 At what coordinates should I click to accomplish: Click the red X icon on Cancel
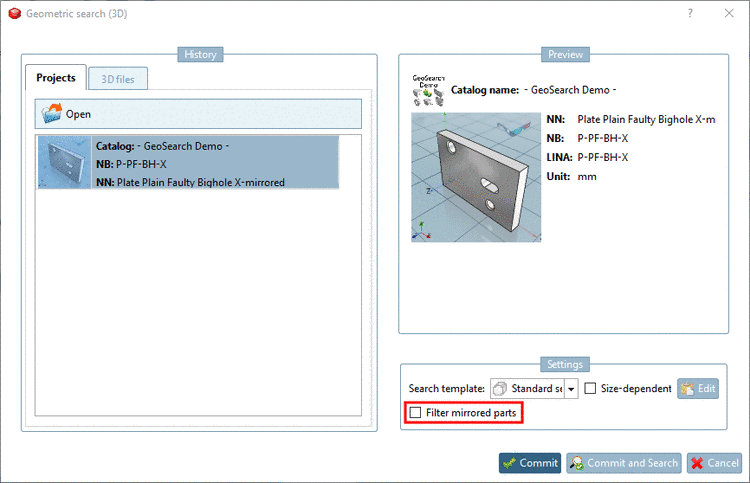coord(697,463)
